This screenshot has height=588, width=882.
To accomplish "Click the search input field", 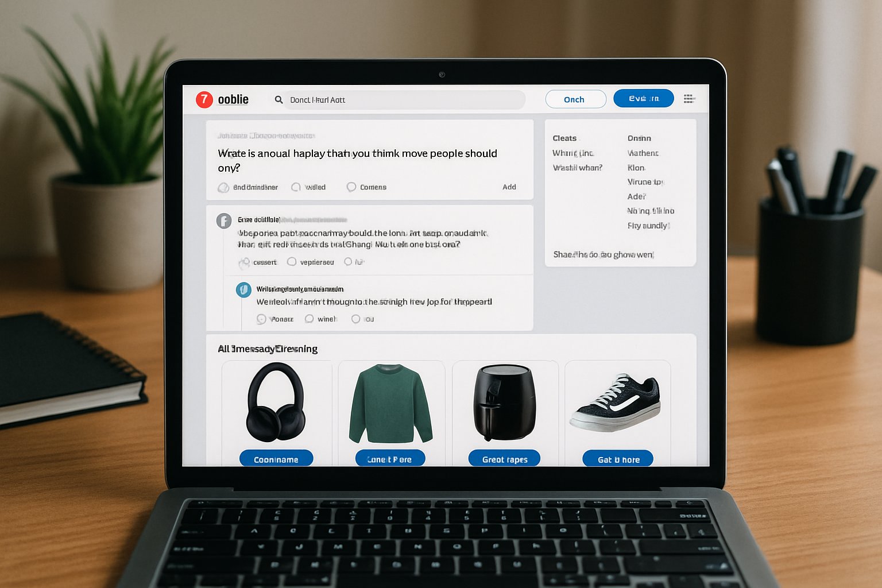I will point(402,100).
